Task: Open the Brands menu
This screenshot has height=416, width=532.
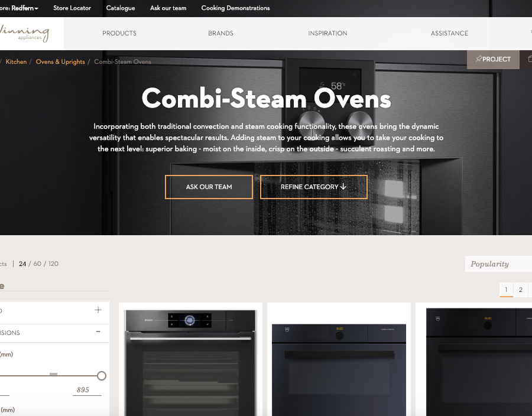Action: click(x=220, y=34)
